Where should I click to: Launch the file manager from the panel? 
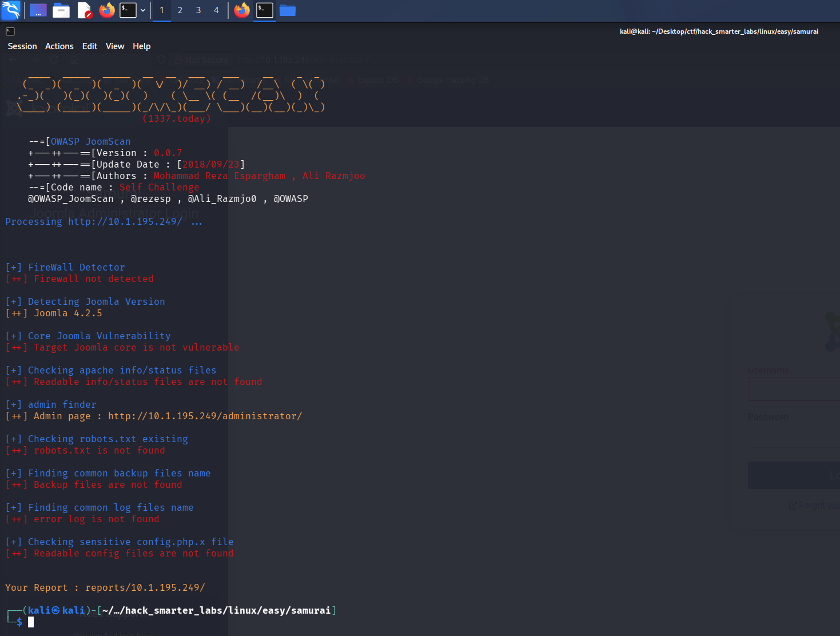[x=61, y=10]
